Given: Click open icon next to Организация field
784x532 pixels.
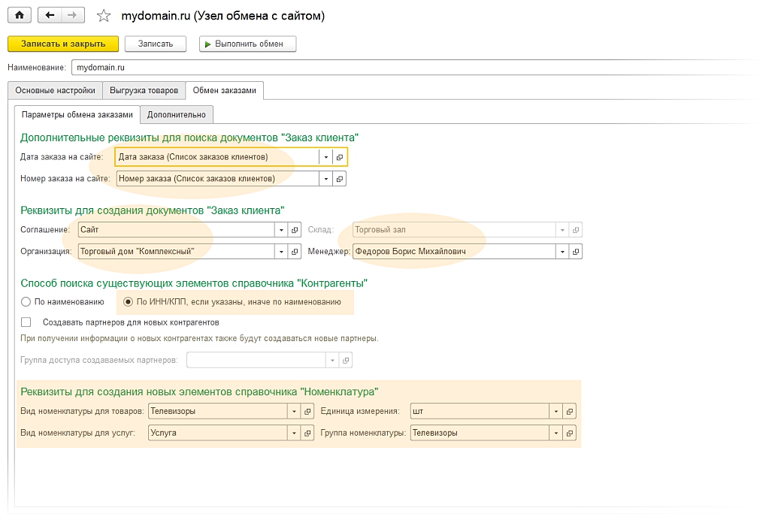Looking at the screenshot, I should click(x=295, y=252).
